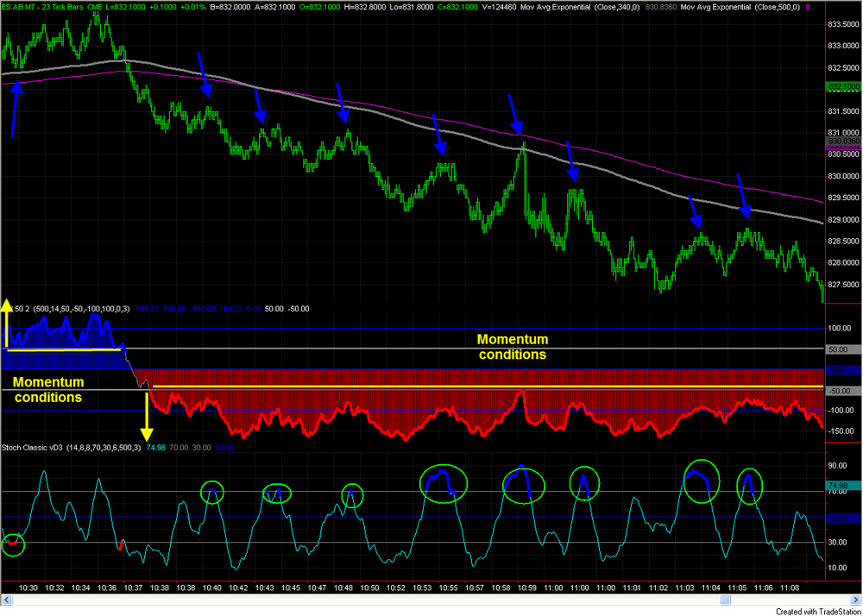Click the 10:52 time axis label
Viewport: 863px width, 616px height.
[396, 588]
